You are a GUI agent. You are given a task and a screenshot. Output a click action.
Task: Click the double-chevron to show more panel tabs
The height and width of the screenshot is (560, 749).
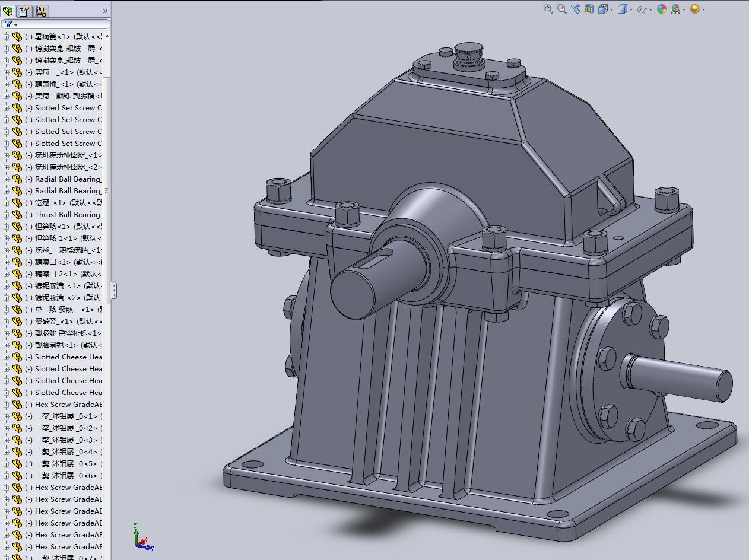pyautogui.click(x=105, y=11)
